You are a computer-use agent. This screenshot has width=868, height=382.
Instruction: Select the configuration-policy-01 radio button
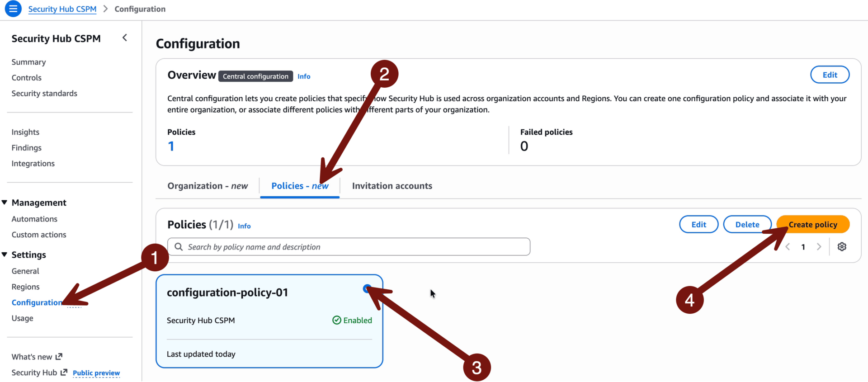tap(367, 288)
